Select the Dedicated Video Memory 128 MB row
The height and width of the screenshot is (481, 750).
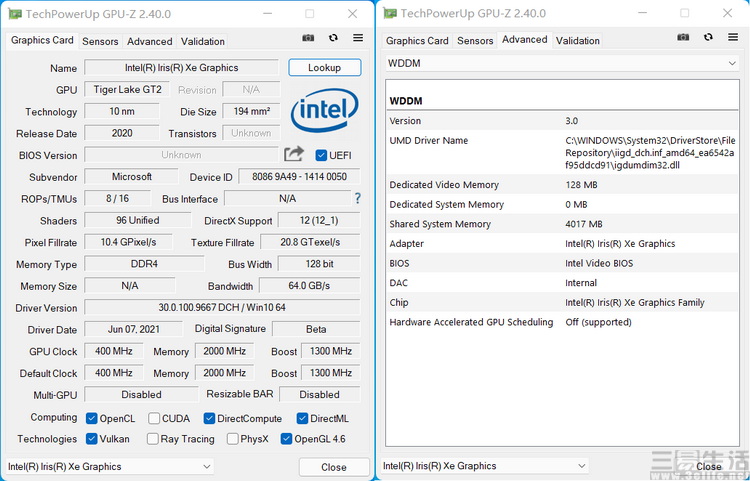[562, 185]
